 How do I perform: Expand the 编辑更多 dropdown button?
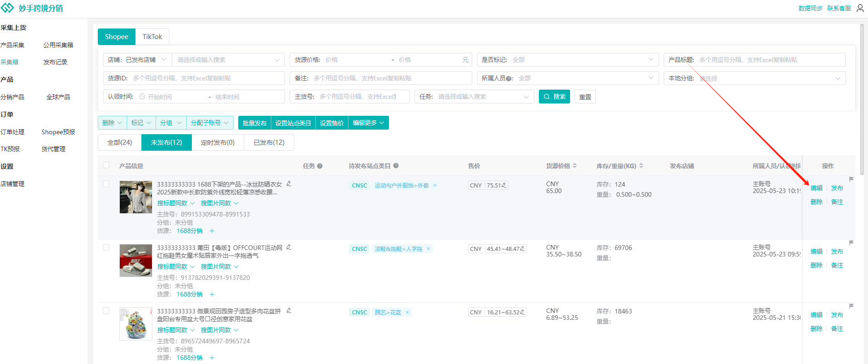pyautogui.click(x=369, y=123)
